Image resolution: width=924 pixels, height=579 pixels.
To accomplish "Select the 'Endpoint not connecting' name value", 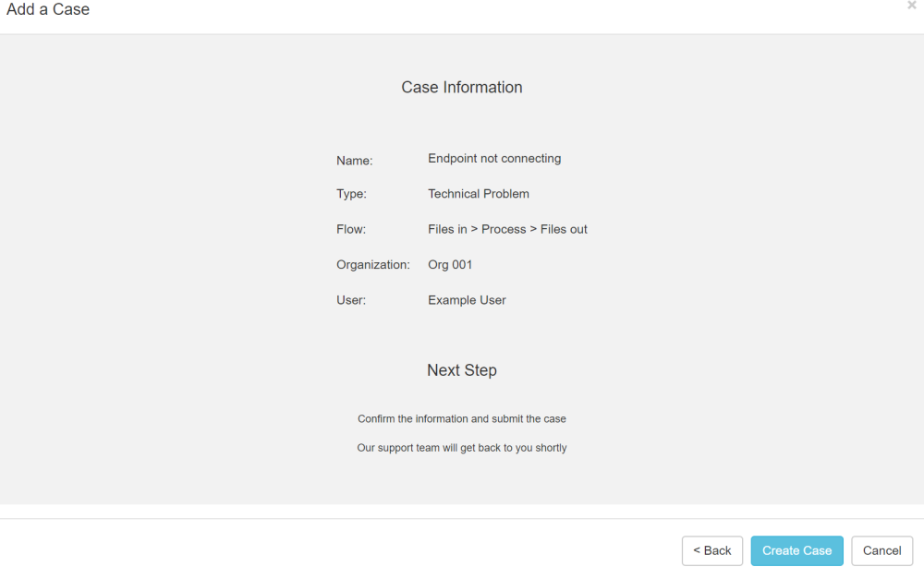I will pyautogui.click(x=494, y=159).
